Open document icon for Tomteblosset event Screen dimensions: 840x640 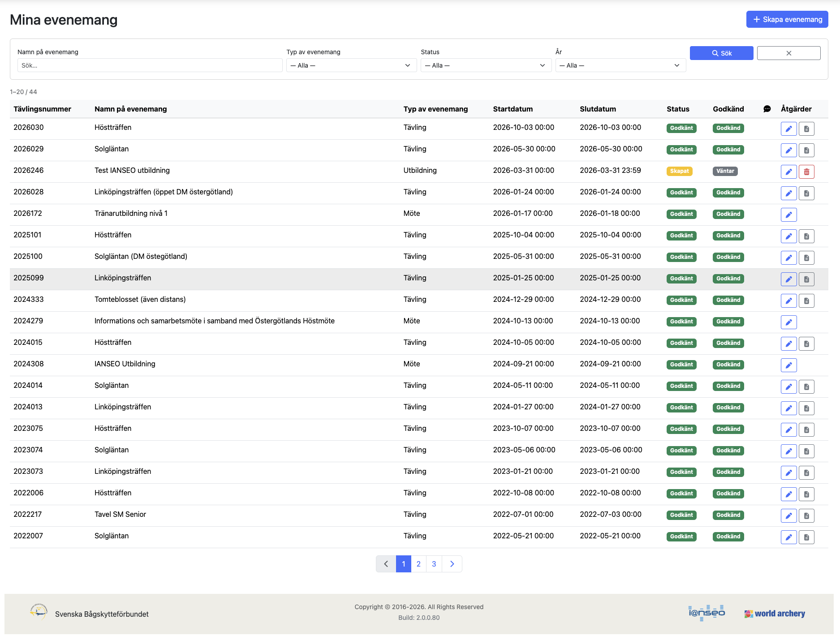pos(806,301)
